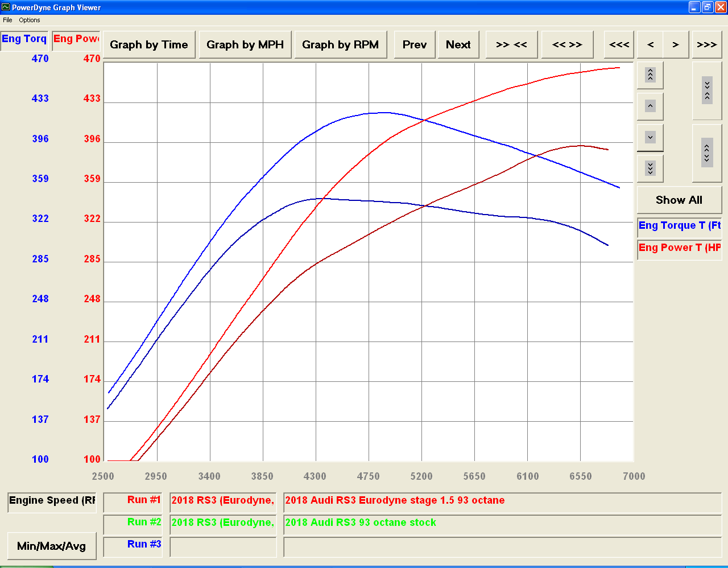Click the Show All button
The image size is (728, 568).
point(679,200)
